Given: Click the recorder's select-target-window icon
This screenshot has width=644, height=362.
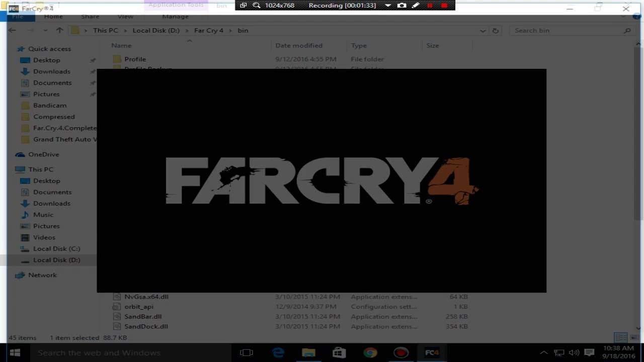Looking at the screenshot, I should [244, 5].
